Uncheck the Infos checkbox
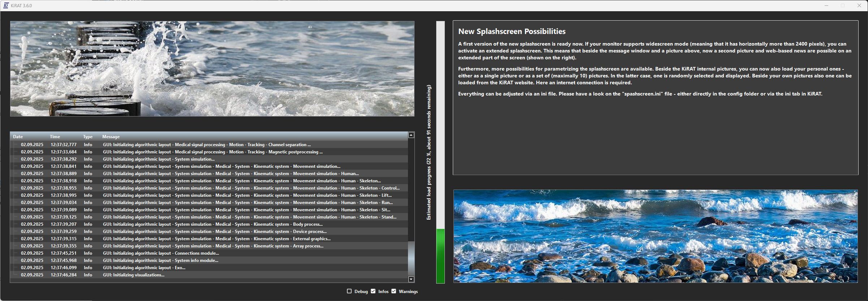The image size is (868, 301). (x=373, y=291)
